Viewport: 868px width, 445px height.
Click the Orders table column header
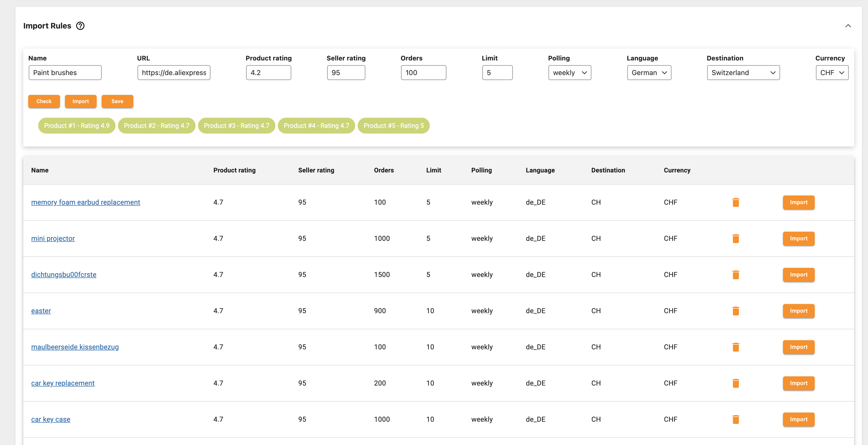point(384,170)
